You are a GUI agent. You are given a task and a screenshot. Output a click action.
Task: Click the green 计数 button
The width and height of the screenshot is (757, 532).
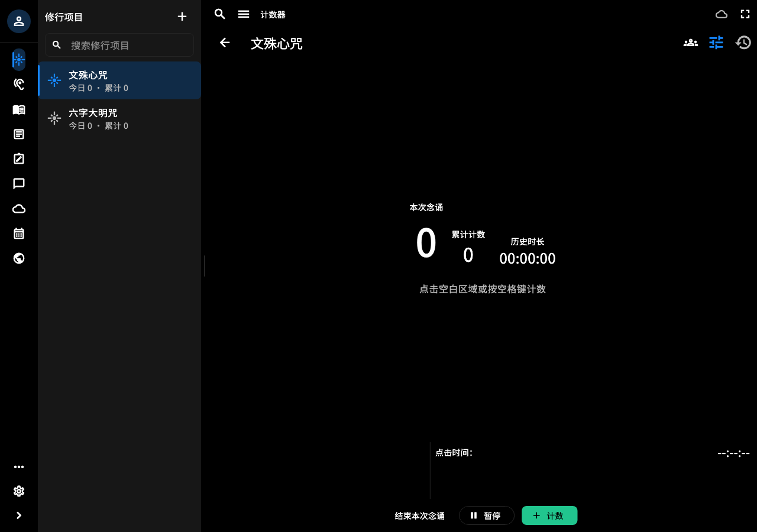click(549, 515)
